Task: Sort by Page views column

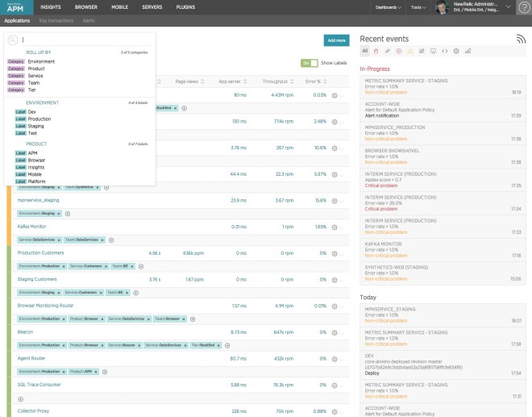Action: pyautogui.click(x=189, y=81)
